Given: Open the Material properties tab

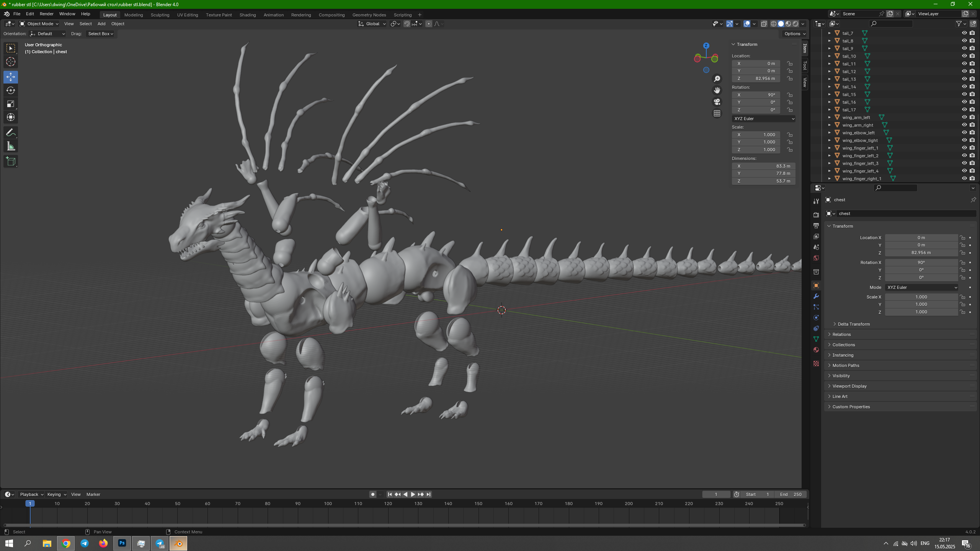Looking at the screenshot, I should click(x=816, y=350).
